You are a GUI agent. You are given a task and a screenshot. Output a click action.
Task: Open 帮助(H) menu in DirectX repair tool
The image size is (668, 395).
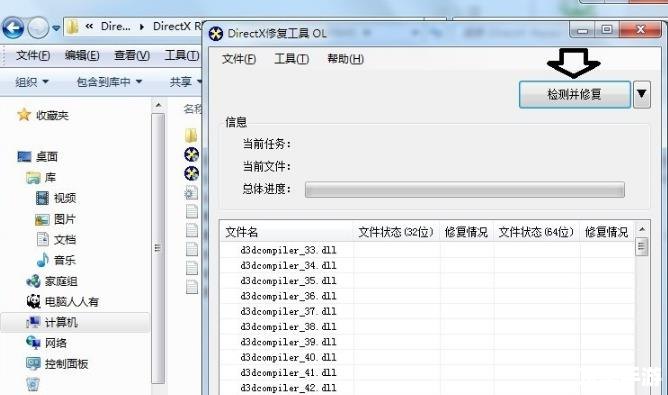[345, 59]
